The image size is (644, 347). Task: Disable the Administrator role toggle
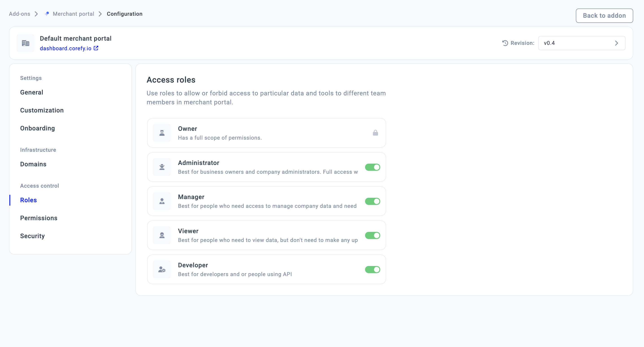click(x=372, y=167)
